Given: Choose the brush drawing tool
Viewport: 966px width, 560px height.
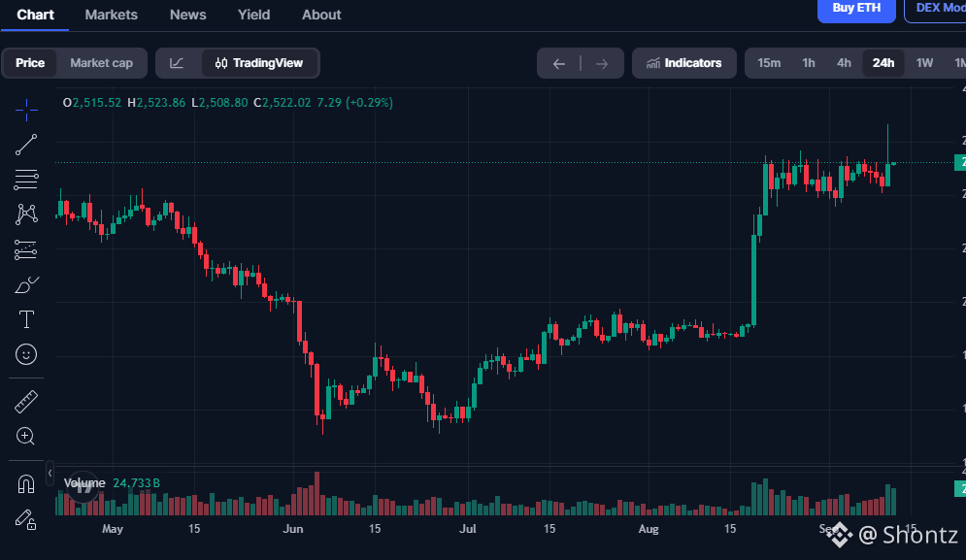Looking at the screenshot, I should 26,284.
